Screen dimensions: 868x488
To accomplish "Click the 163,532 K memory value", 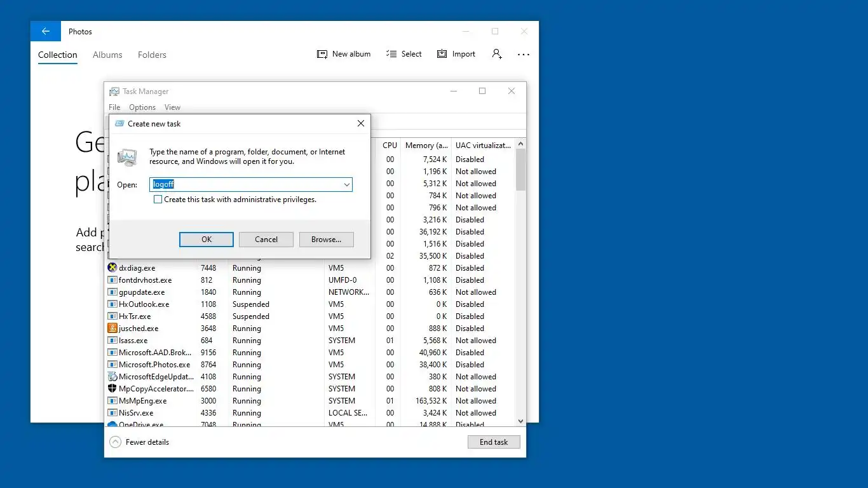I will pyautogui.click(x=430, y=401).
